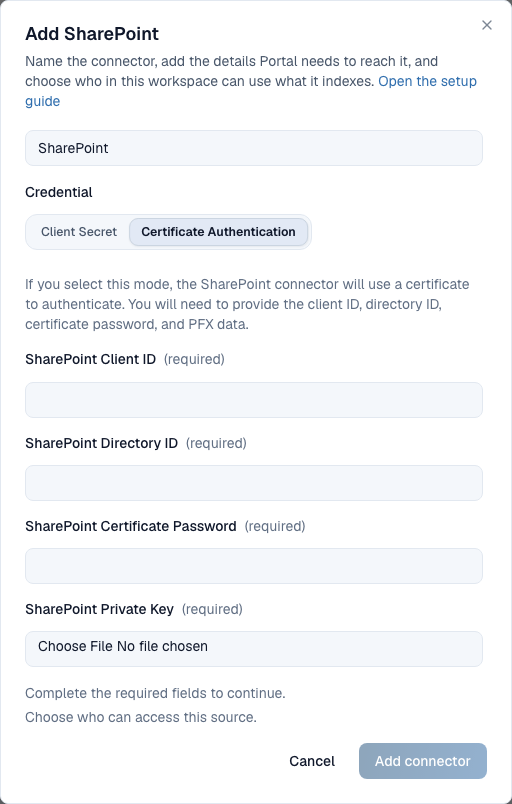Click the SharePoint Client ID label
Viewport: 512px width, 804px height.
coord(90,359)
